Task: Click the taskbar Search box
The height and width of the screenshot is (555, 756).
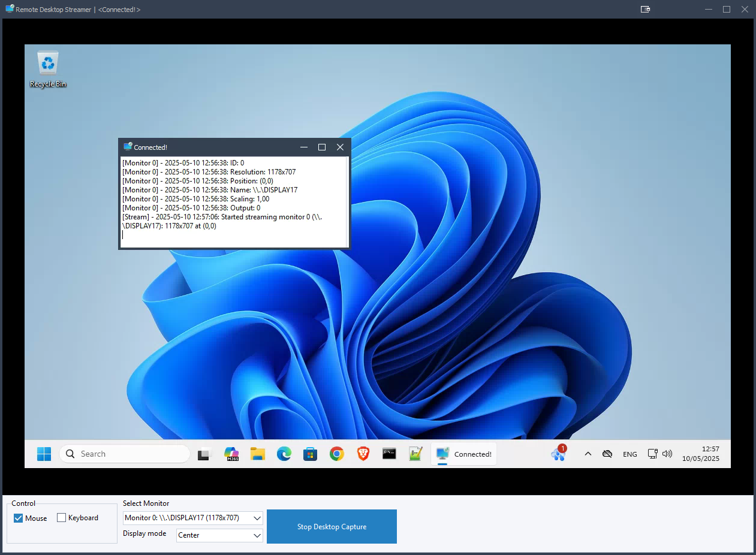Action: pos(125,454)
